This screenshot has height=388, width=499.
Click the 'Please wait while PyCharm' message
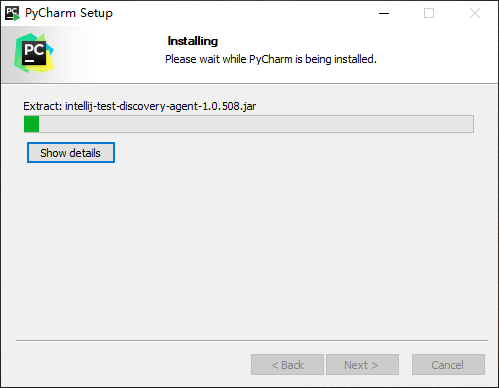pyautogui.click(x=271, y=59)
